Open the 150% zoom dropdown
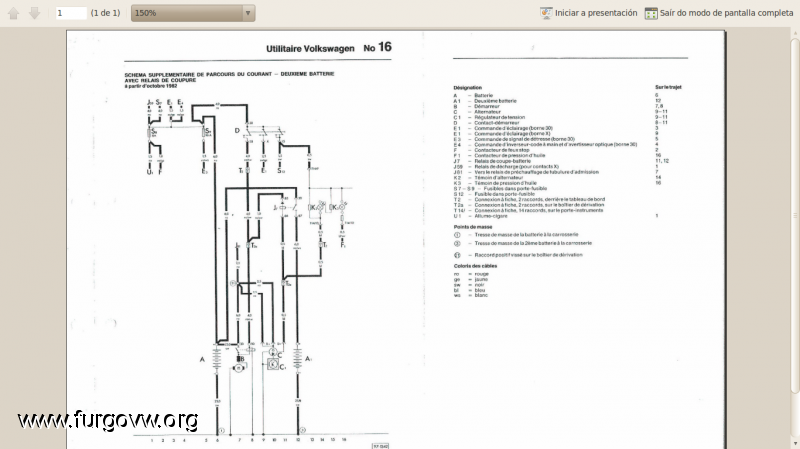The width and height of the screenshot is (800, 449). [193, 13]
